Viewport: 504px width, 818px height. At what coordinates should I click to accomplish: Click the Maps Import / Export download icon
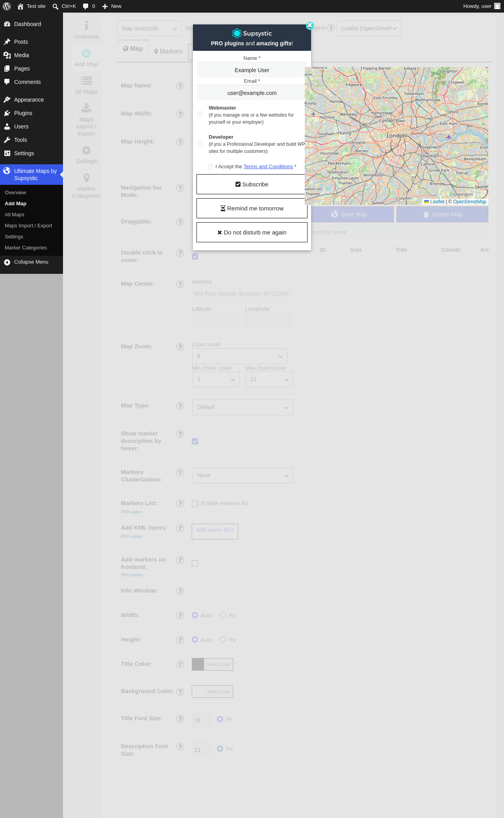(86, 108)
